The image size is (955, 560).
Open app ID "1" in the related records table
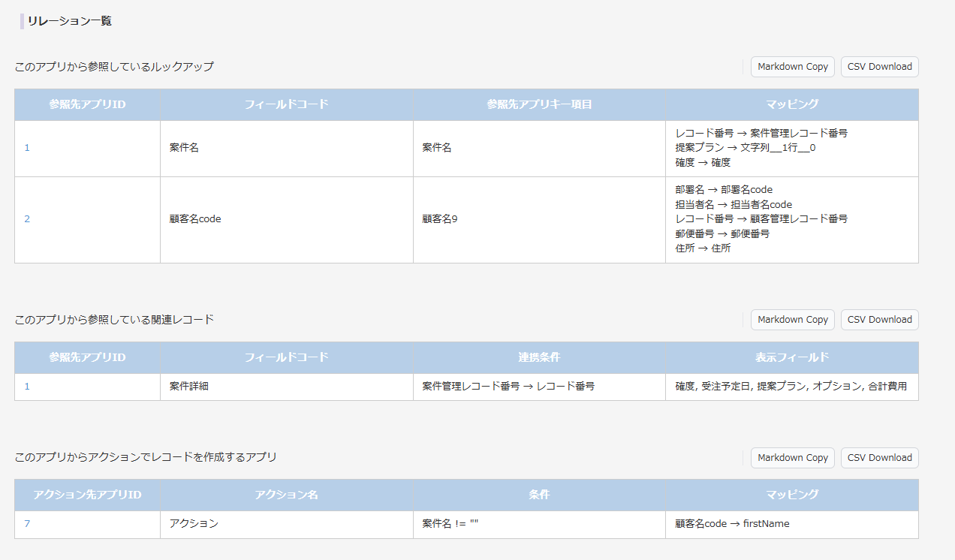(x=27, y=387)
